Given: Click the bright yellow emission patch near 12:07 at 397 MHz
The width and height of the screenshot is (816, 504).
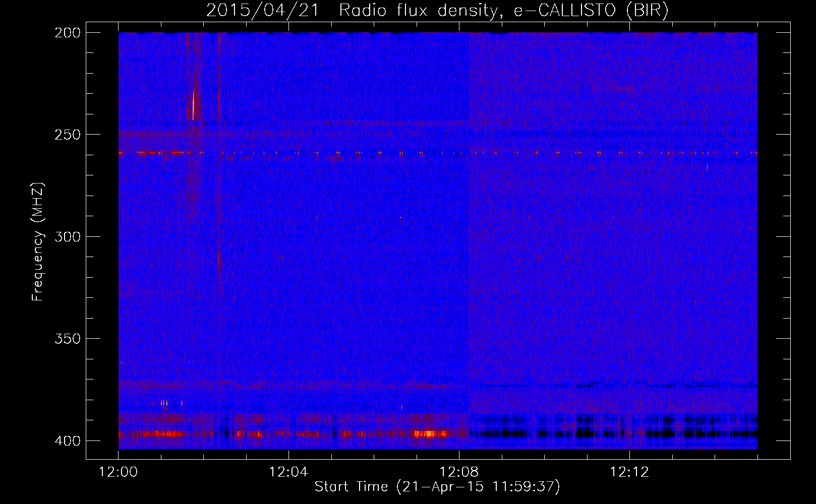Looking at the screenshot, I should pos(430,433).
